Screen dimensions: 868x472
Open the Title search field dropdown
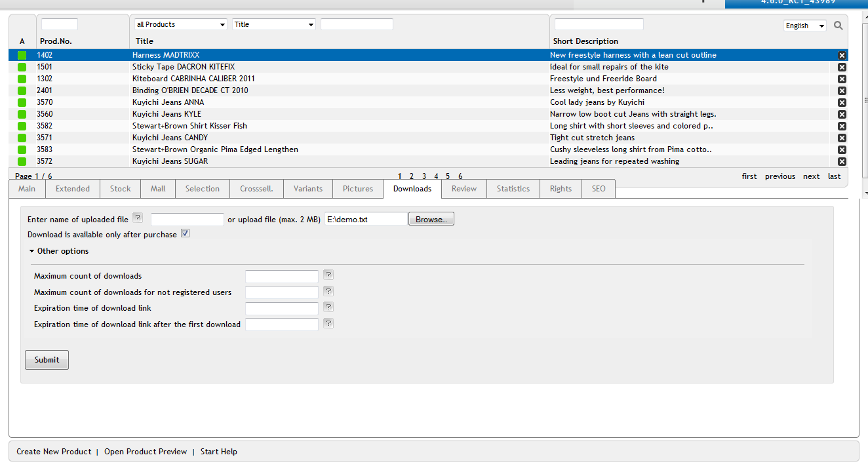(x=274, y=24)
